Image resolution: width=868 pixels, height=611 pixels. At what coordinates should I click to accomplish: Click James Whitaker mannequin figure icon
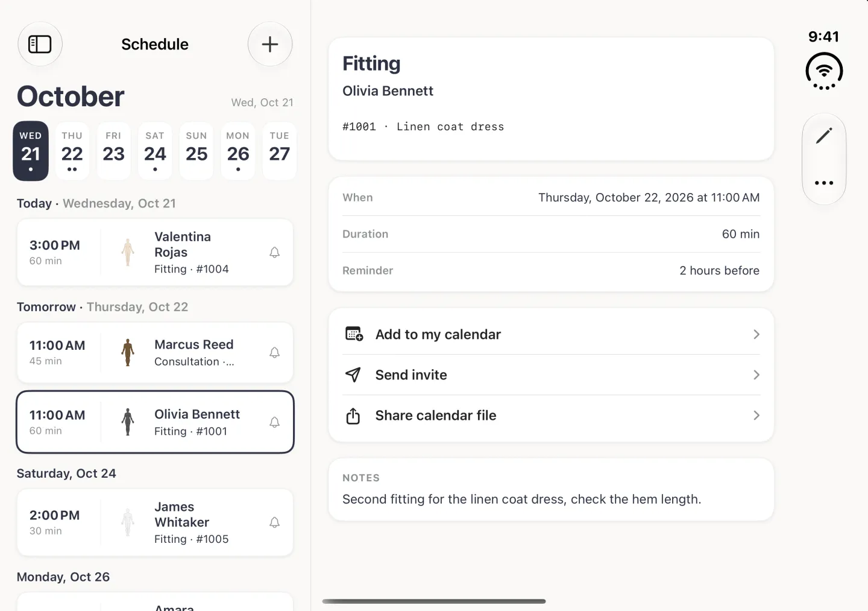[x=128, y=522]
